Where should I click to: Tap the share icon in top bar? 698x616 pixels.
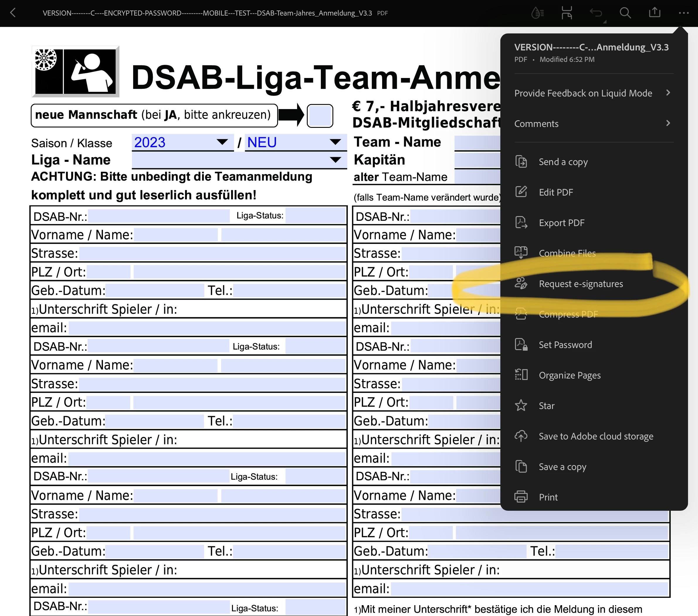tap(654, 13)
